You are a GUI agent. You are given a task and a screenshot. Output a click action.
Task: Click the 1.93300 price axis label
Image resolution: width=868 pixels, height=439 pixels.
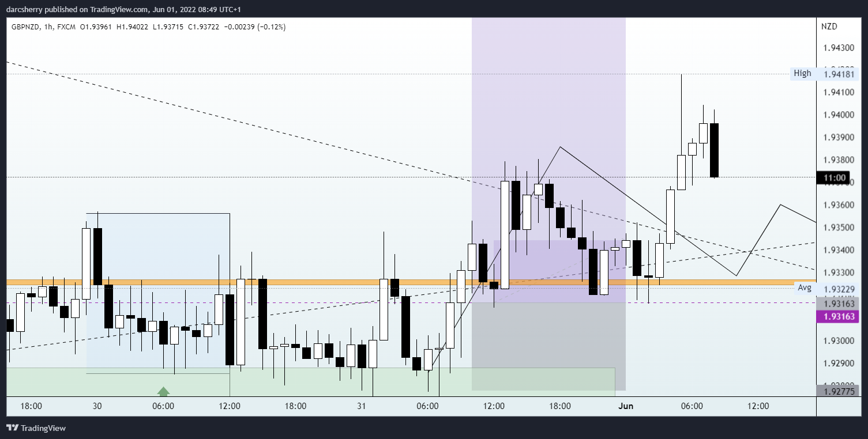[x=839, y=273]
